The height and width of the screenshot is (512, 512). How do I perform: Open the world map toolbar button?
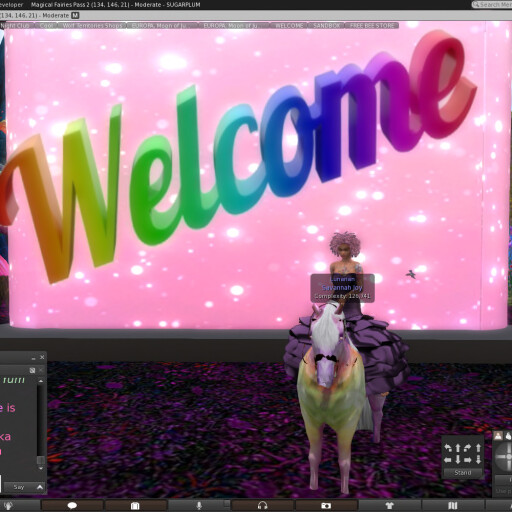point(452,506)
